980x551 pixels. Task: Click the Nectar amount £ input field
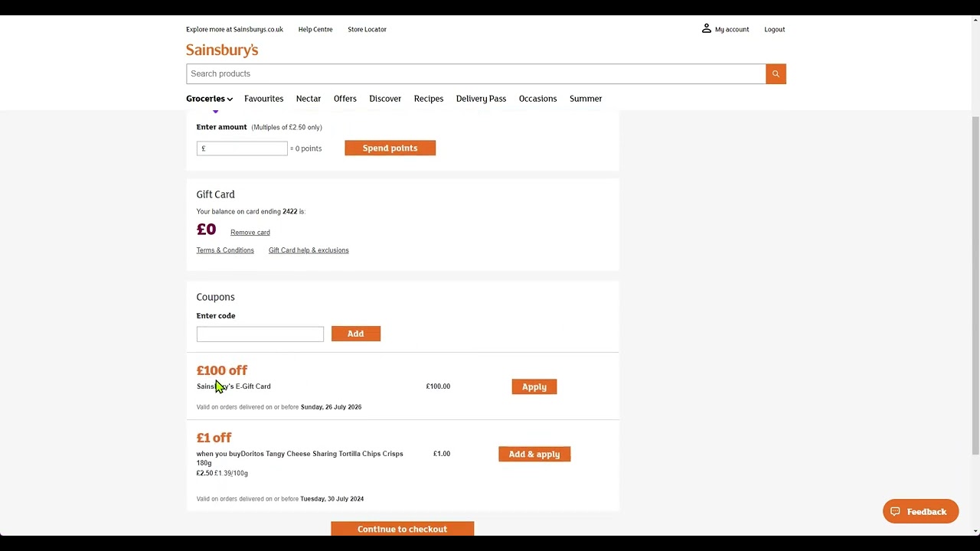pyautogui.click(x=242, y=148)
